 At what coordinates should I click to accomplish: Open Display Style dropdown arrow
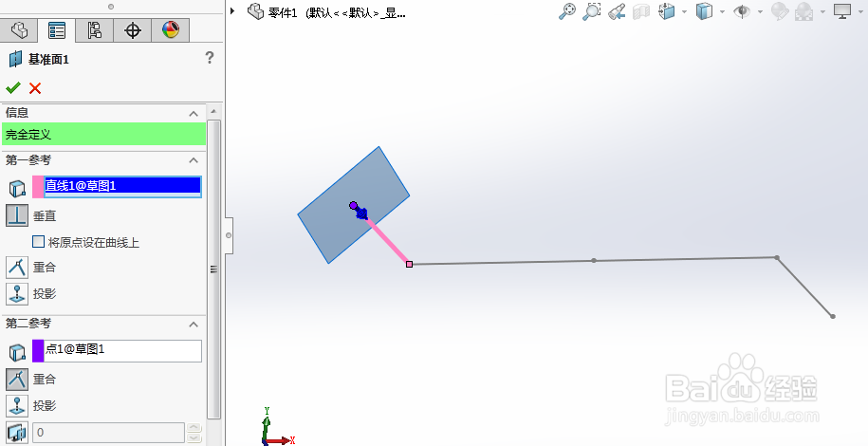[722, 11]
